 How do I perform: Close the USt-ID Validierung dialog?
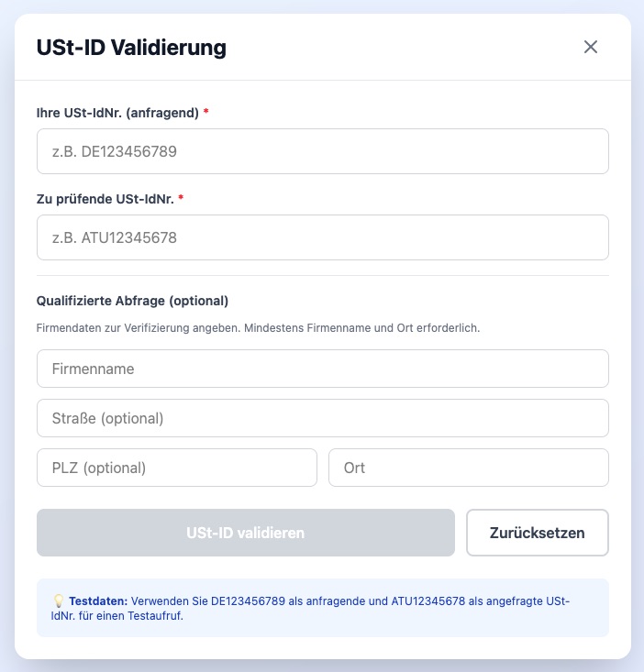(x=591, y=47)
